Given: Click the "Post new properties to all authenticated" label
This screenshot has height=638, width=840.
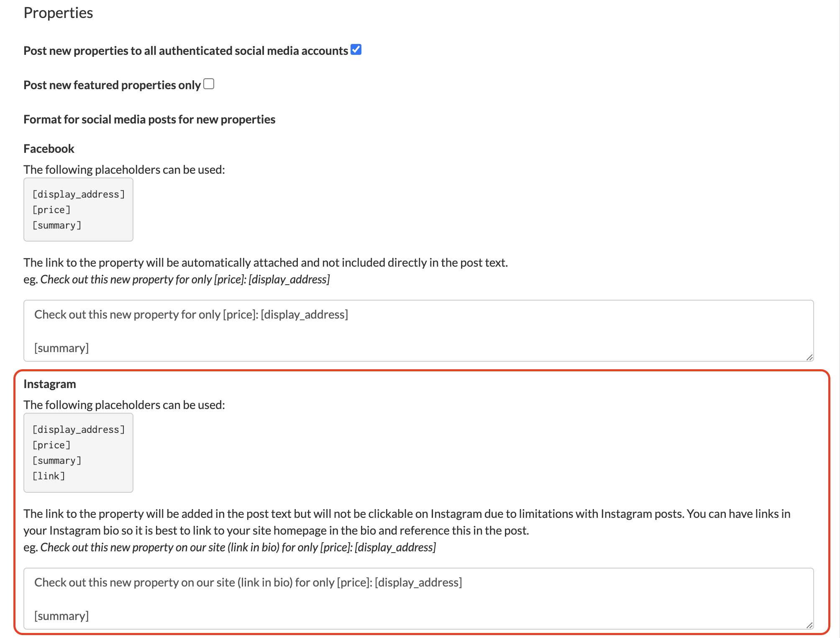Looking at the screenshot, I should tap(186, 51).
